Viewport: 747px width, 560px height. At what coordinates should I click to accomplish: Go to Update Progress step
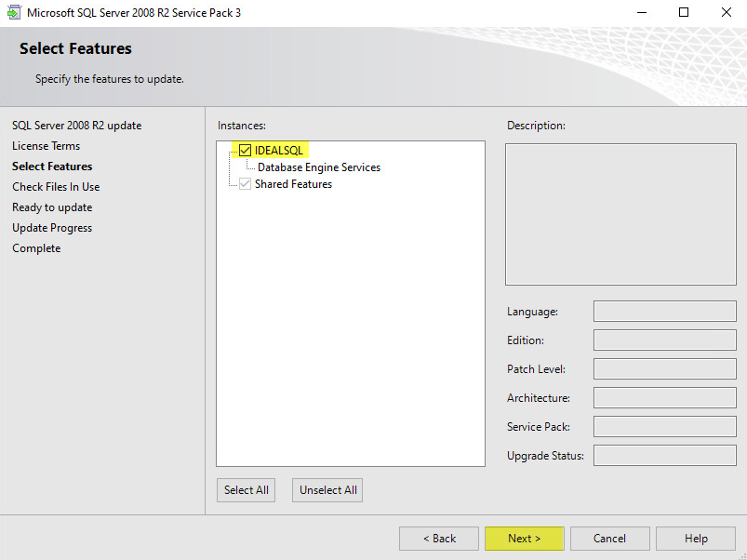click(x=52, y=228)
